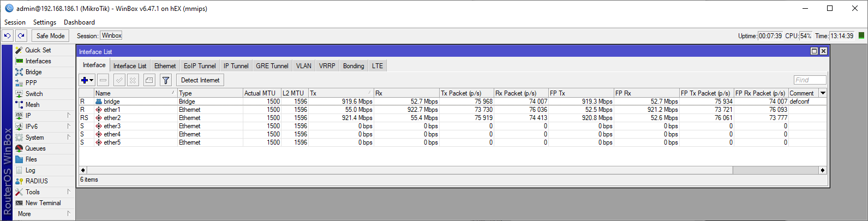This screenshot has height=221, width=868.
Task: Sort by the Name column header
Action: tap(135, 93)
